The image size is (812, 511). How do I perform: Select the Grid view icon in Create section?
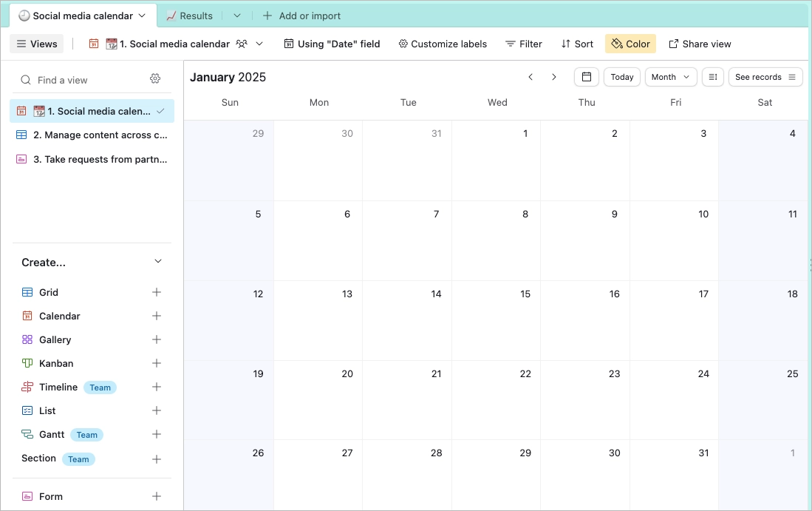coord(27,292)
